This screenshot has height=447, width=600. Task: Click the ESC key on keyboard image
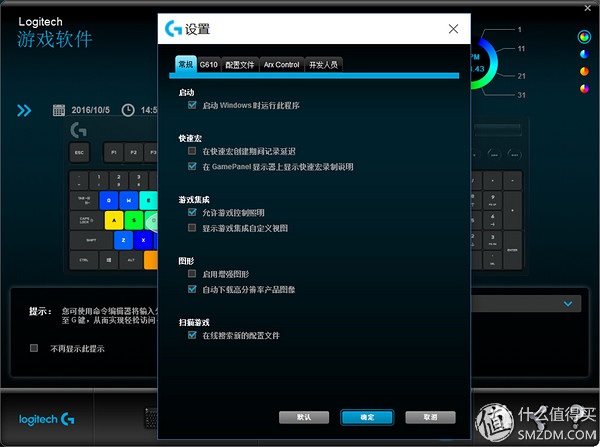79,153
